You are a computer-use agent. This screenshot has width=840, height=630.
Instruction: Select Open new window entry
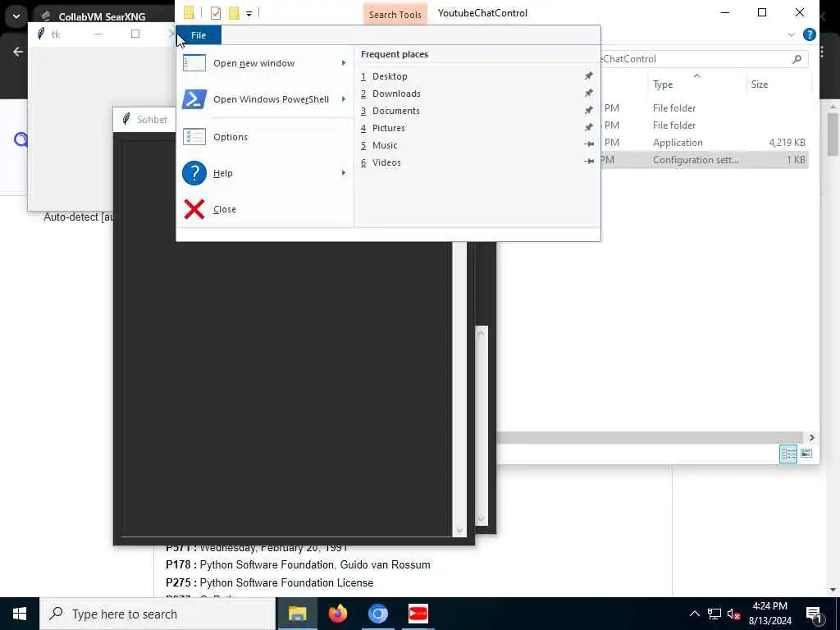coord(265,63)
